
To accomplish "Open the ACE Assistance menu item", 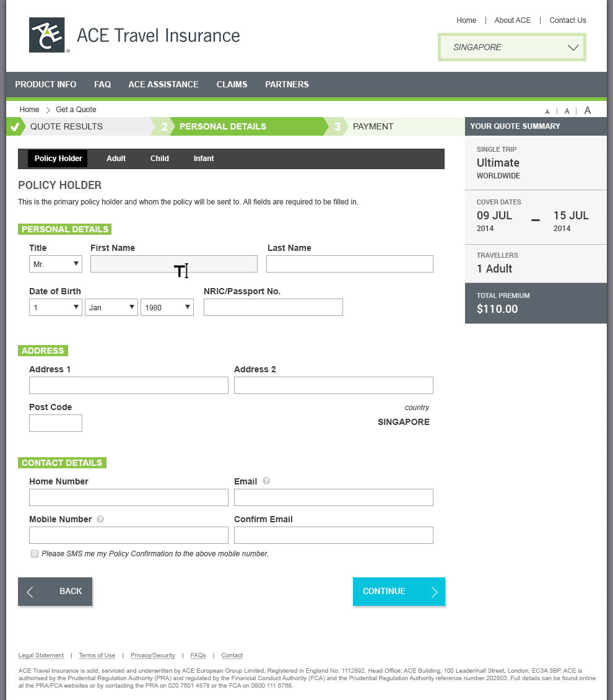I will [x=163, y=84].
